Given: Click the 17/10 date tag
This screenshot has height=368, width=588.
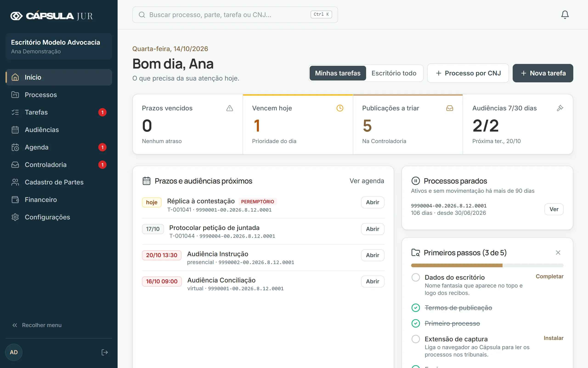Looking at the screenshot, I should 153,229.
